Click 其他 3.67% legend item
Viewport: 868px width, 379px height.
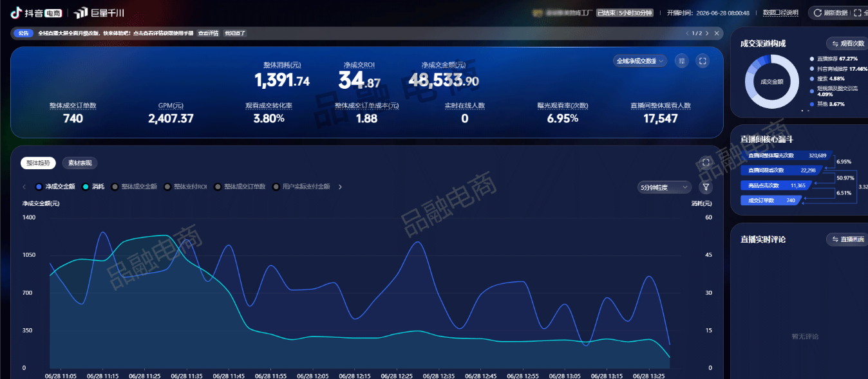pos(827,104)
